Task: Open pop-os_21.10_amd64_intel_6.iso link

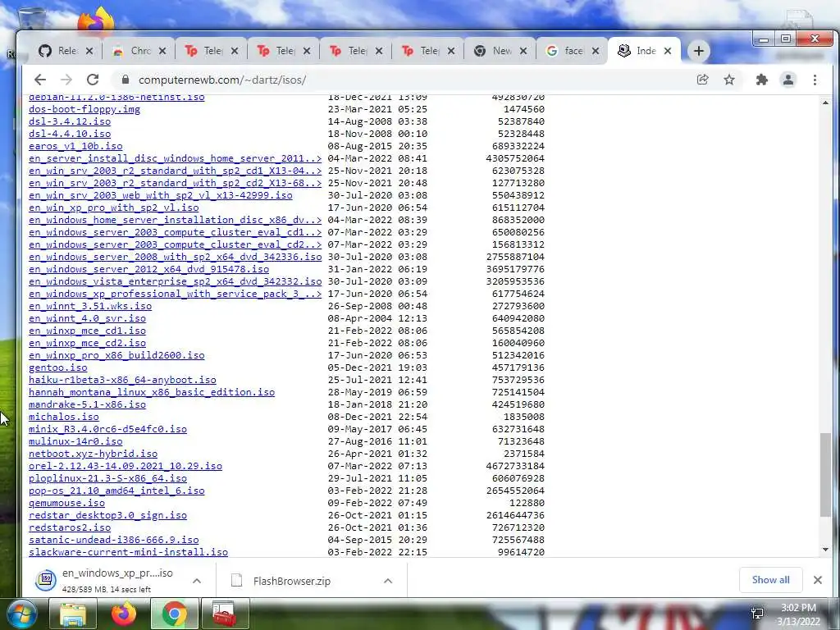Action: tap(116, 491)
